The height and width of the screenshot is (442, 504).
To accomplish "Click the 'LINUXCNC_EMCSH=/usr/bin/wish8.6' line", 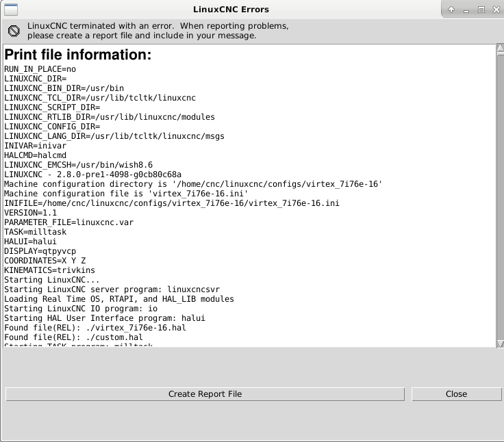I will (79, 165).
